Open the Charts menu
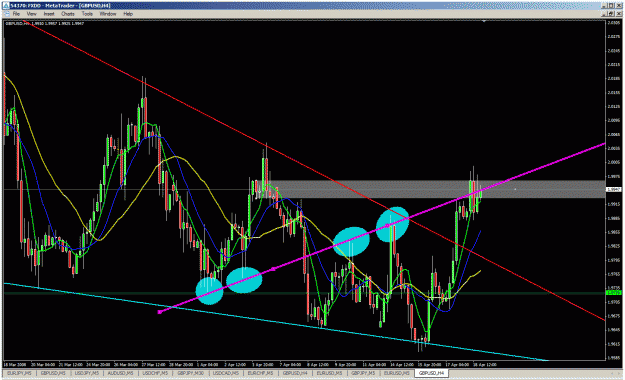 click(68, 14)
